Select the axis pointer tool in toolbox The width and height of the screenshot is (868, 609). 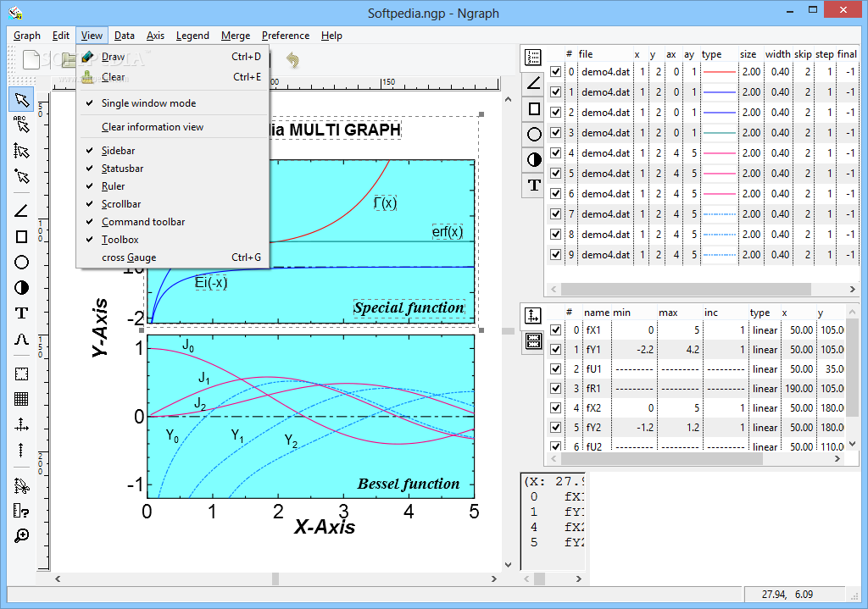point(21,151)
